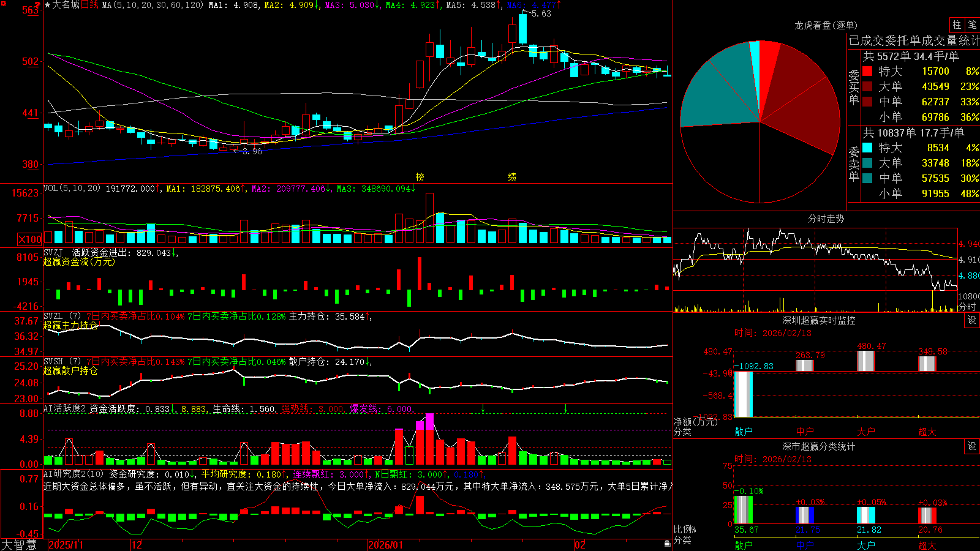Click teal 大单 swatch under 委卖单
This screenshot has width=980, height=551.
(867, 163)
